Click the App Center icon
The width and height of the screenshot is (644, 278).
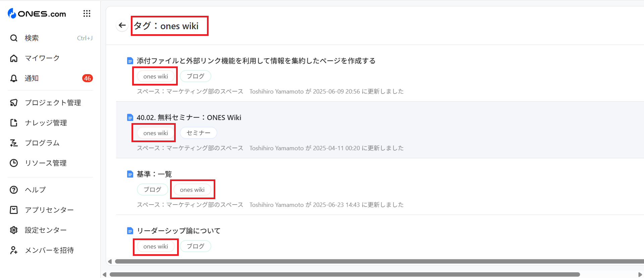click(x=14, y=210)
